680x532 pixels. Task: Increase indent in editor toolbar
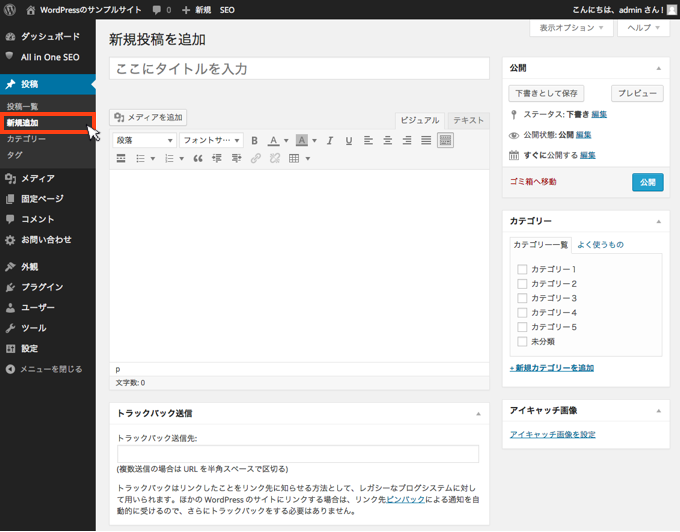click(x=236, y=159)
